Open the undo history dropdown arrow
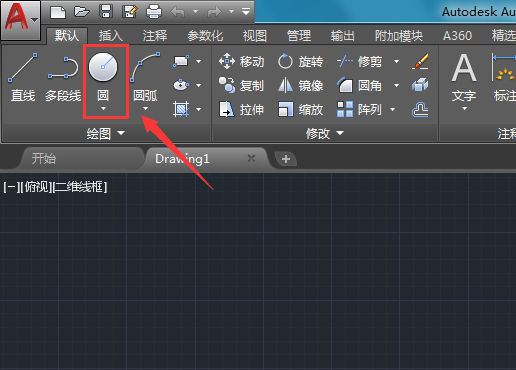This screenshot has width=516, height=370. [x=195, y=12]
